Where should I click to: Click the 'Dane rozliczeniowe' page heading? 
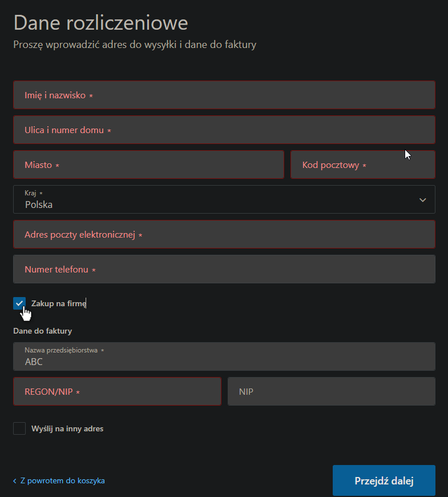(100, 23)
